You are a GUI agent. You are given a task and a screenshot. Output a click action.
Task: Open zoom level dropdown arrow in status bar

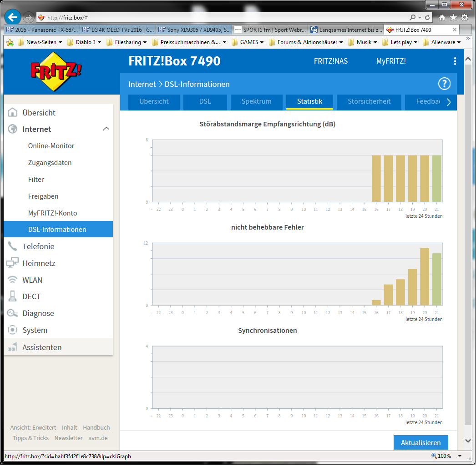pos(460,456)
